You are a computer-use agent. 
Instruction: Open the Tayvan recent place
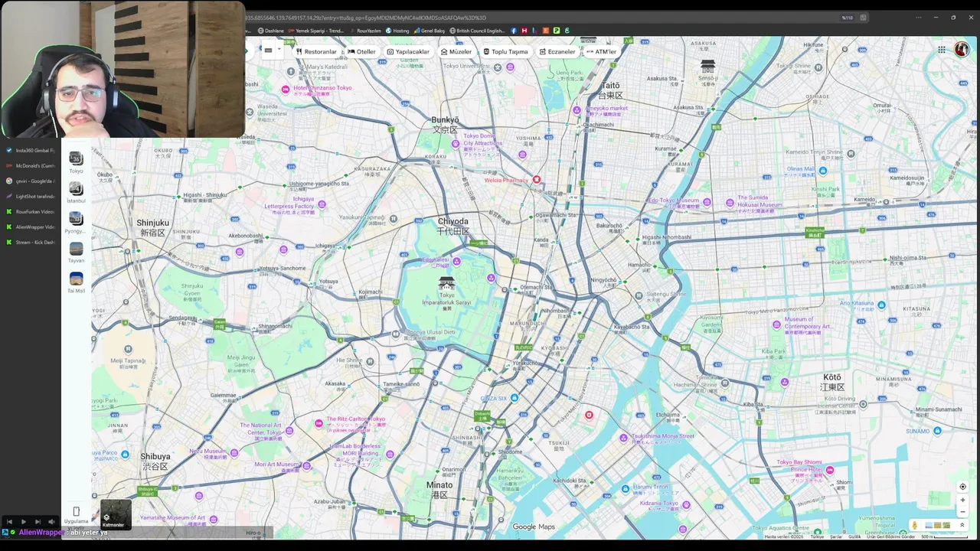(x=76, y=252)
